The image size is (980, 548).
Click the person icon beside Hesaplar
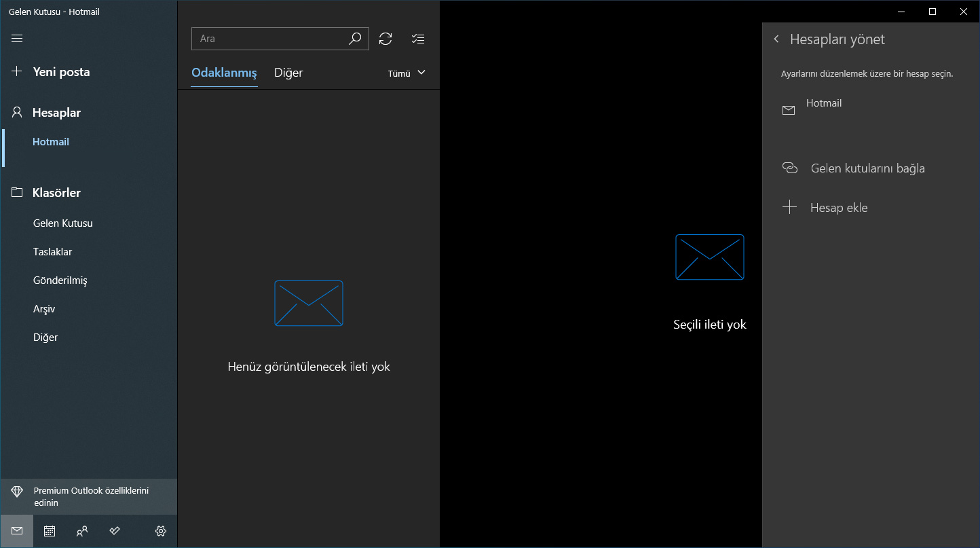coord(17,112)
